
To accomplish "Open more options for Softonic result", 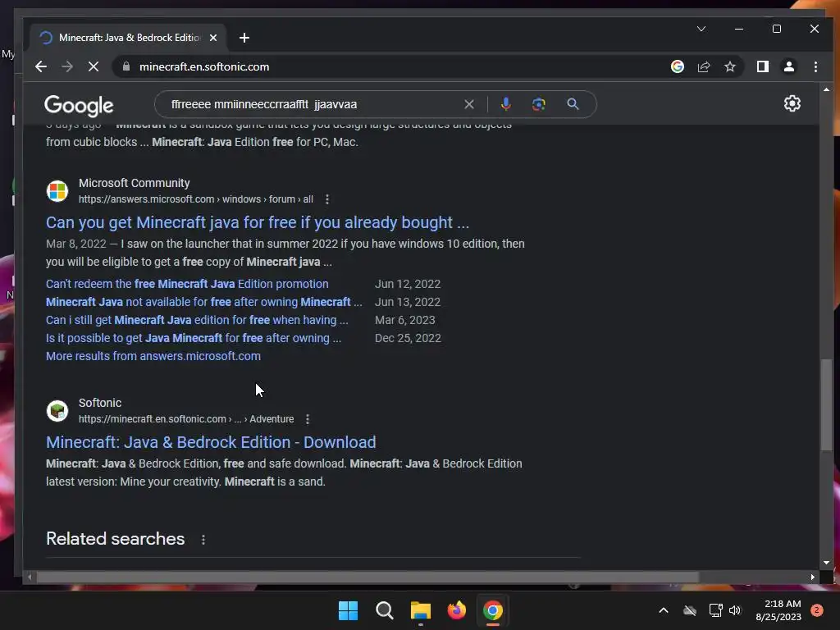I will click(x=307, y=419).
